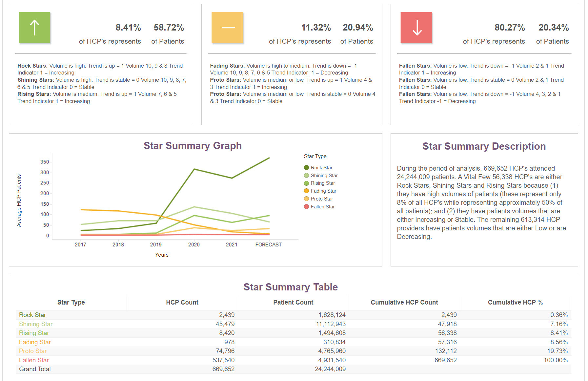Image resolution: width=588 pixels, height=381 pixels.
Task: Click the Fallen Star row label
Action: pos(34,360)
